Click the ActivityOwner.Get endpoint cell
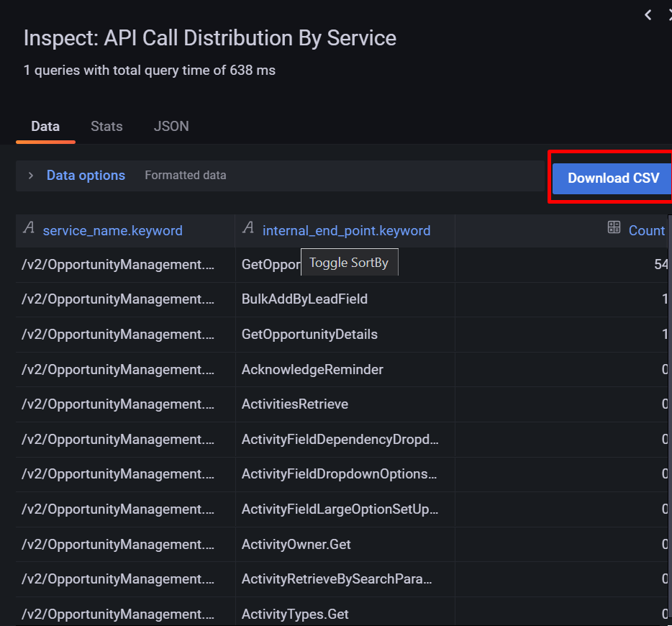The width and height of the screenshot is (672, 626). point(296,545)
